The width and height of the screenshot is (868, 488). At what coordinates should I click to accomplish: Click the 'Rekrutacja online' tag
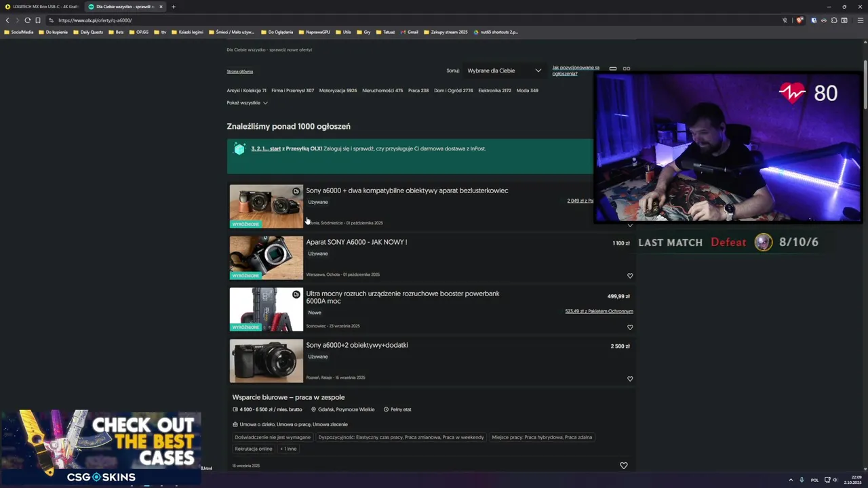click(254, 449)
